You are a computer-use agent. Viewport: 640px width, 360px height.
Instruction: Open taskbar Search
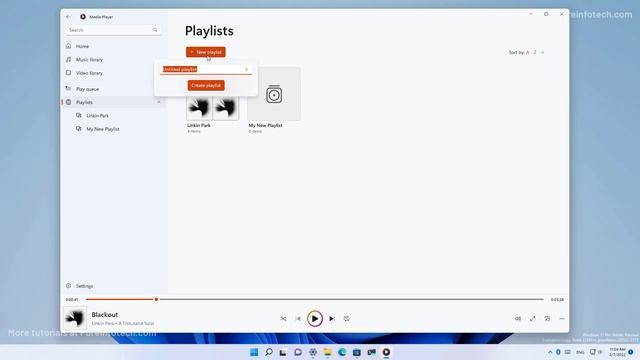coord(269,352)
